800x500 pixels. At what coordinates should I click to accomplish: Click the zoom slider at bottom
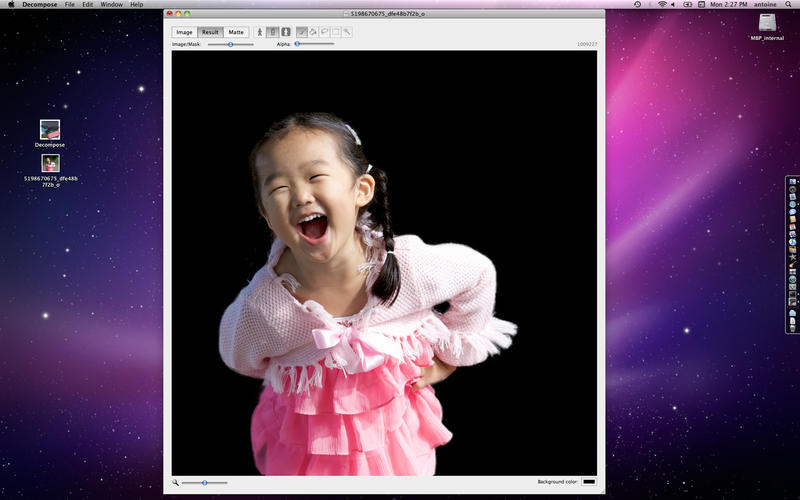click(204, 483)
